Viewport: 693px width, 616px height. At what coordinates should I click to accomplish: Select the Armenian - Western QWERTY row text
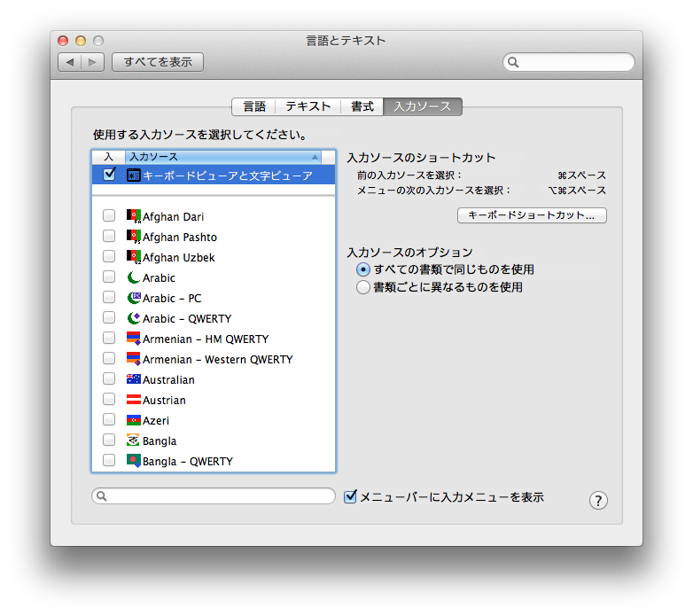click(x=217, y=360)
